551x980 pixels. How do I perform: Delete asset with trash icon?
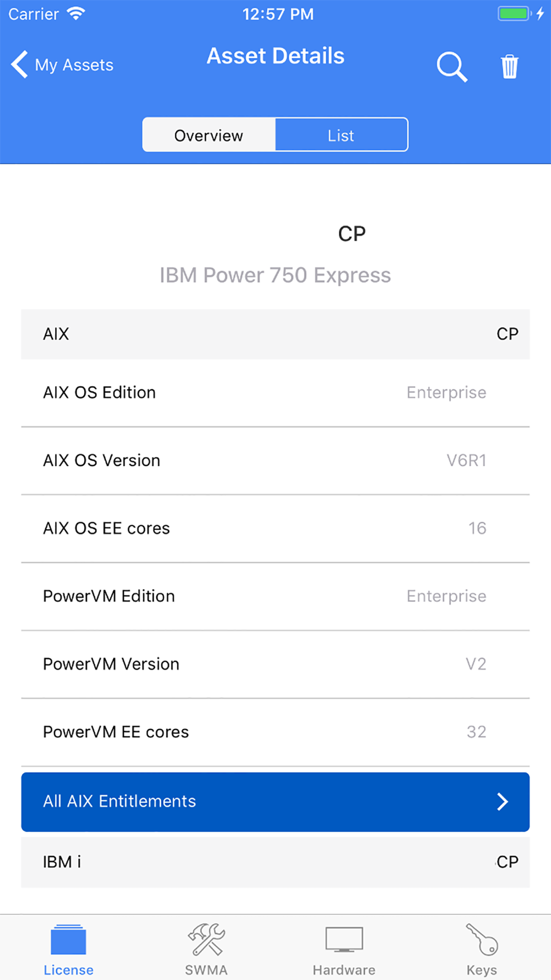point(510,67)
